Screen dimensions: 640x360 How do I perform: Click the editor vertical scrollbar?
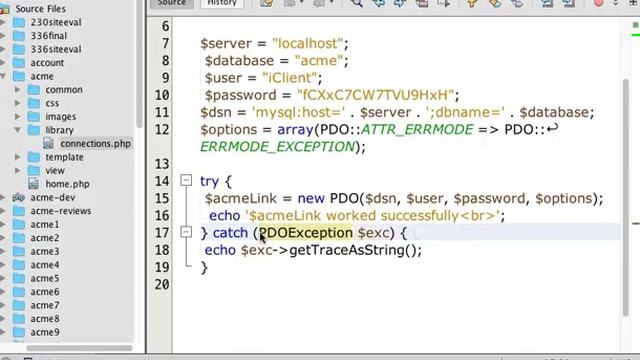coord(626,198)
